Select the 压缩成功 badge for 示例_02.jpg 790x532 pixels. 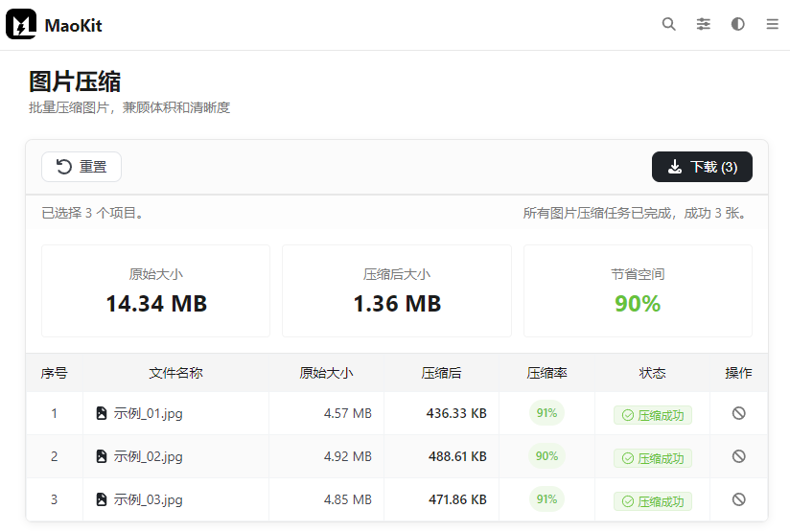653,458
